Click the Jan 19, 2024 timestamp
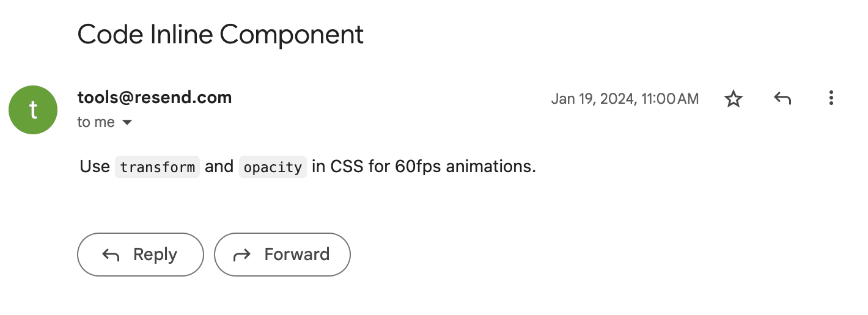Image resolution: width=868 pixels, height=315 pixels. point(625,99)
